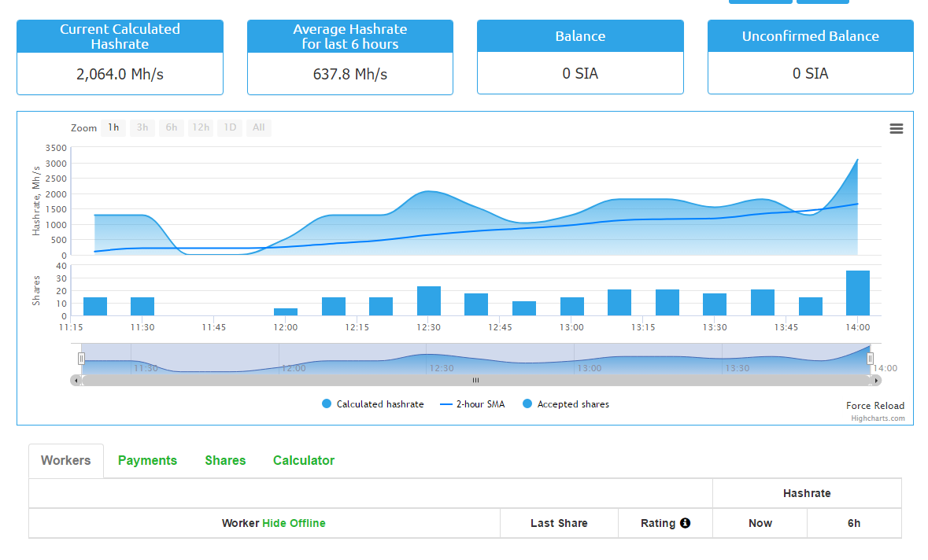
Task: Open the Shares tab
Action: (225, 461)
